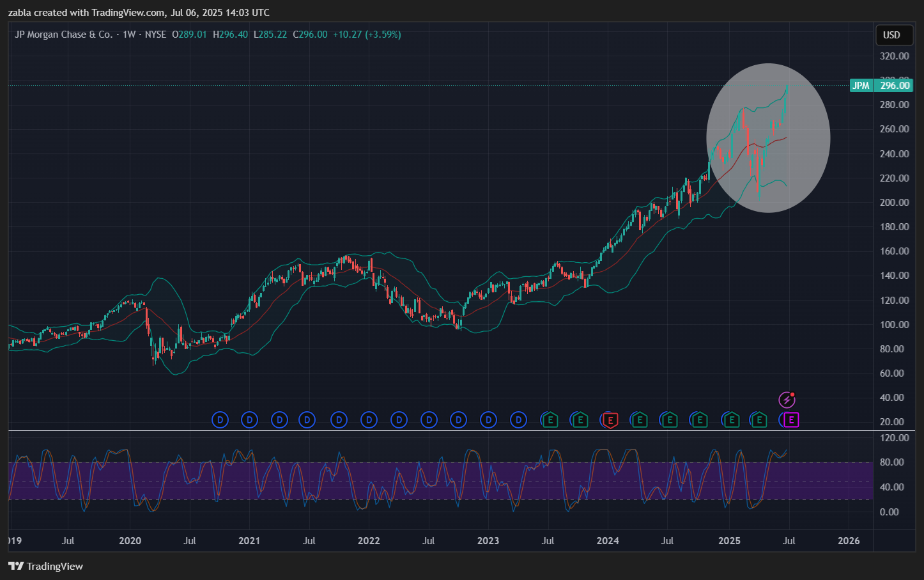This screenshot has height=580, width=924.
Task: Click the 2020 label on time axis
Action: (130, 541)
